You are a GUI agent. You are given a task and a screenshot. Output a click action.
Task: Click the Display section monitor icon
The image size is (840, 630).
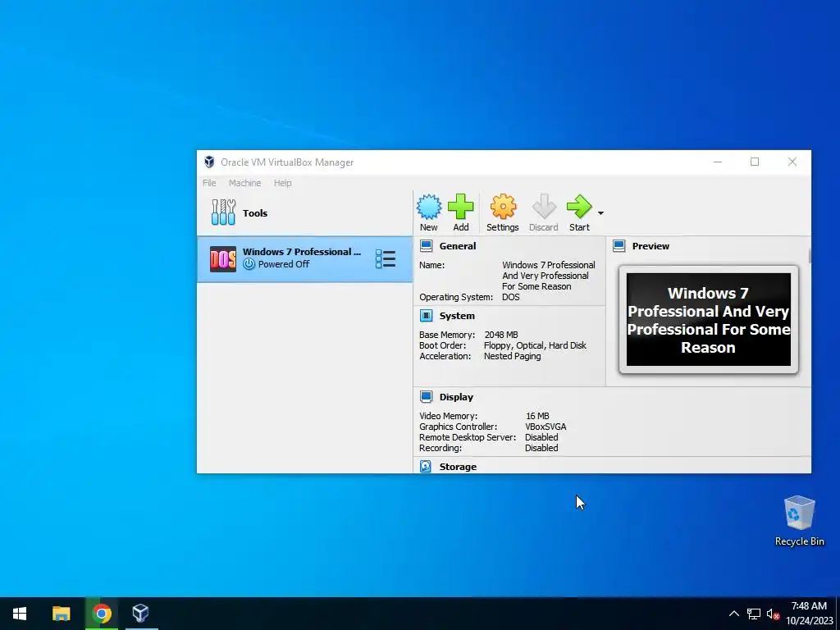426,397
